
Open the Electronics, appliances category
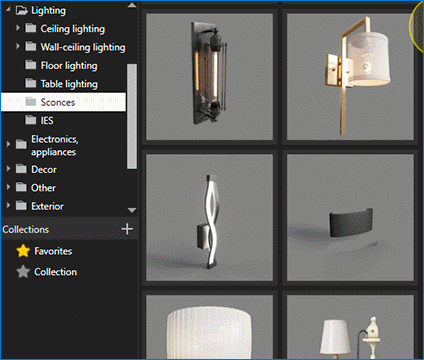(x=55, y=145)
